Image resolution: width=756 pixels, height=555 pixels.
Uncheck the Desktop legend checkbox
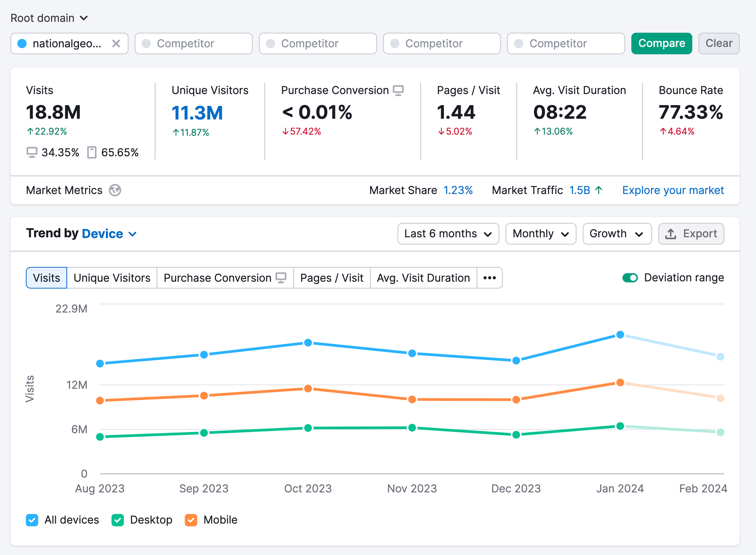coord(118,520)
